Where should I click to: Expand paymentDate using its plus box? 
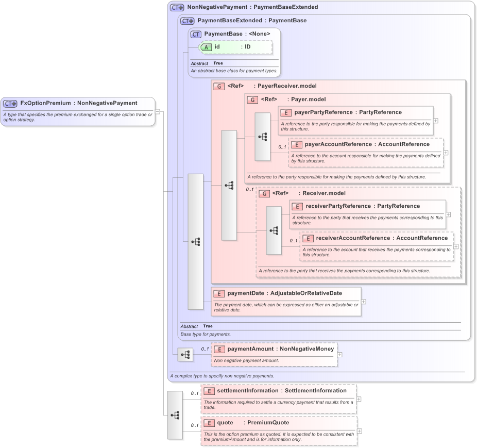363,302
